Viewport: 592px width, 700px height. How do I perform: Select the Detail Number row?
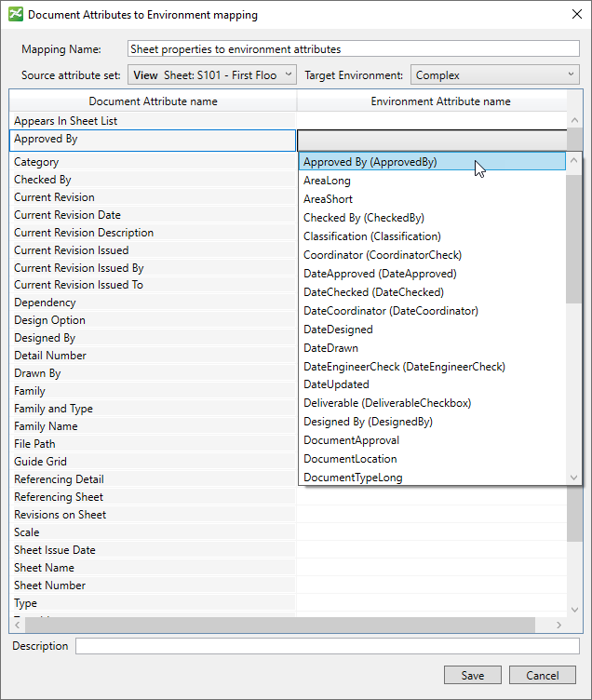(153, 356)
